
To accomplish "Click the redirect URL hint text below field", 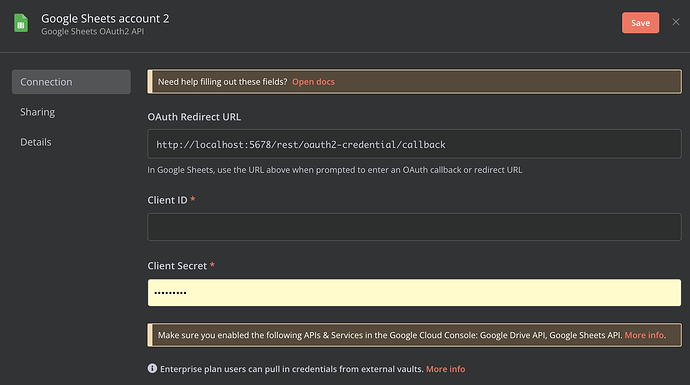I will tap(334, 170).
